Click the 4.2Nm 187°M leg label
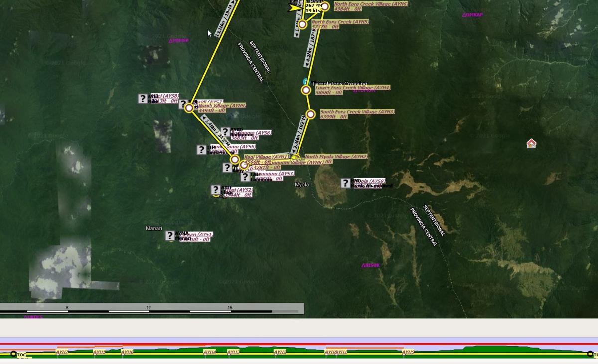The width and height of the screenshot is (598, 364). [x=311, y=48]
